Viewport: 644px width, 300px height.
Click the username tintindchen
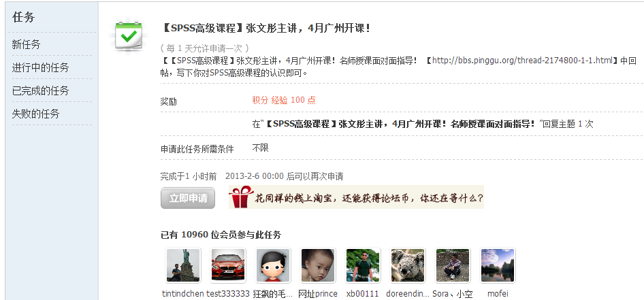click(x=182, y=294)
